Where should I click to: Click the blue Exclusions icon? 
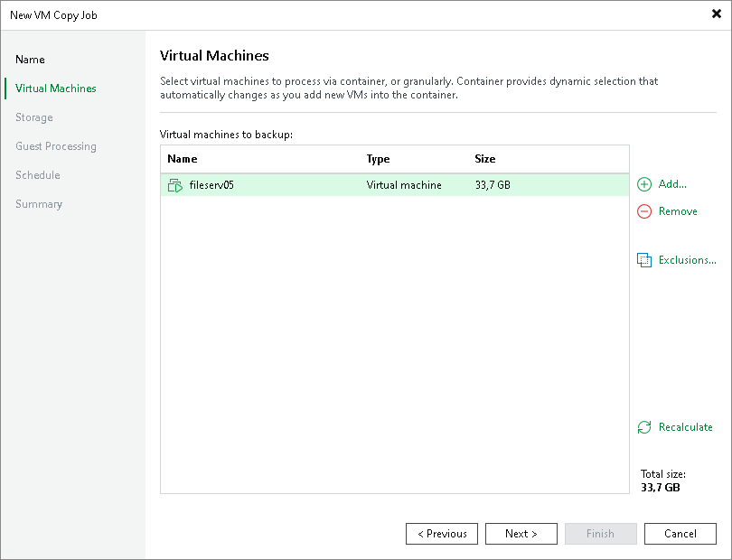point(644,260)
